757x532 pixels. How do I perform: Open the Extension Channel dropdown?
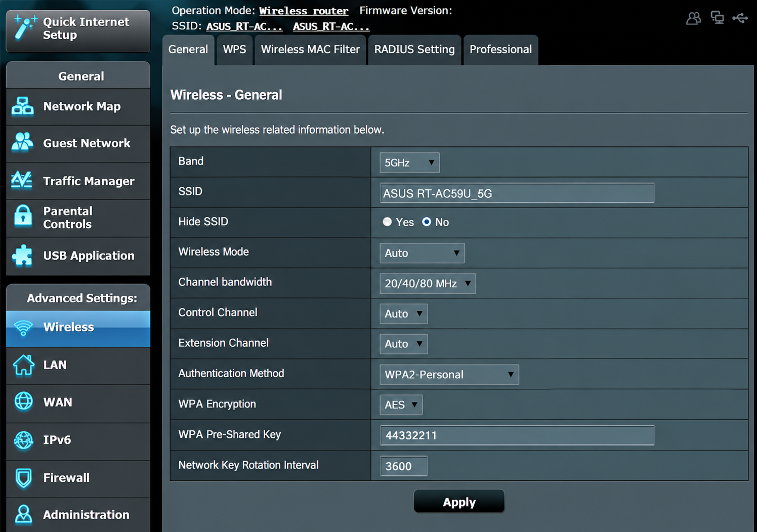(x=403, y=344)
